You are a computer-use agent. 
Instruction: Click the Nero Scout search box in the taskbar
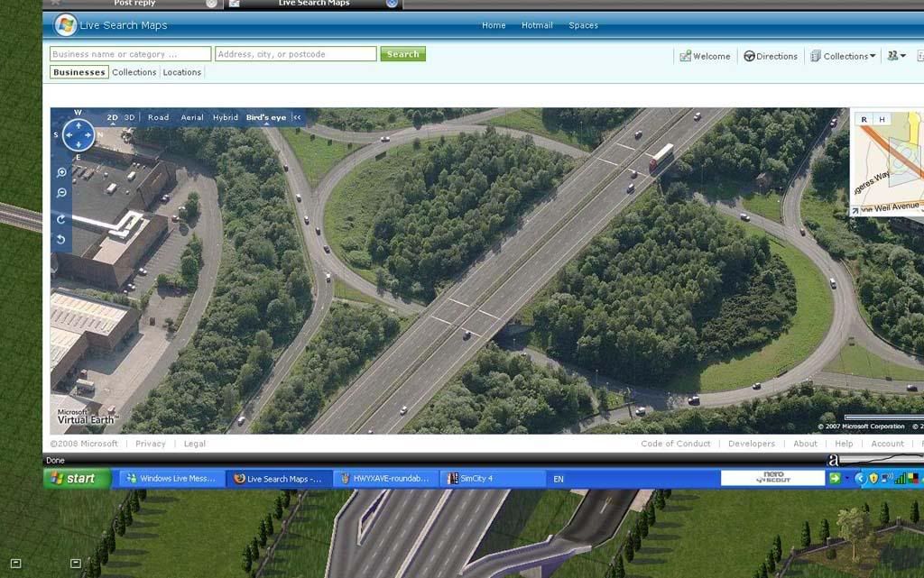point(772,478)
